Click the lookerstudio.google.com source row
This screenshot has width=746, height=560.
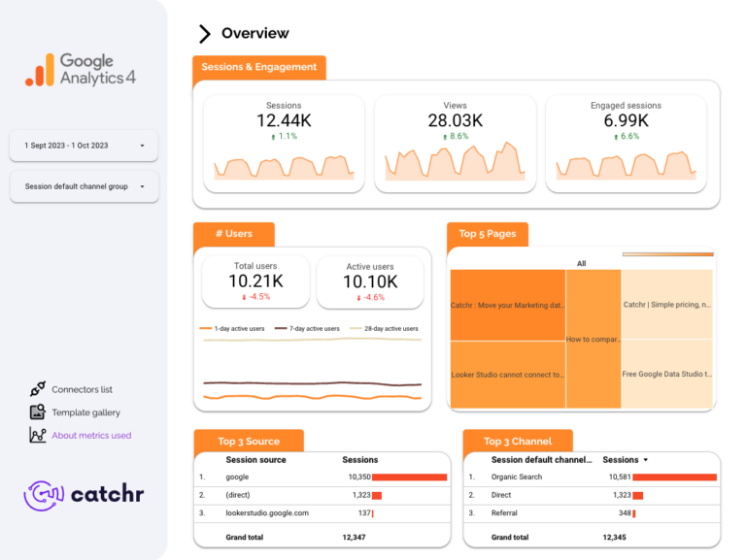tap(322, 513)
